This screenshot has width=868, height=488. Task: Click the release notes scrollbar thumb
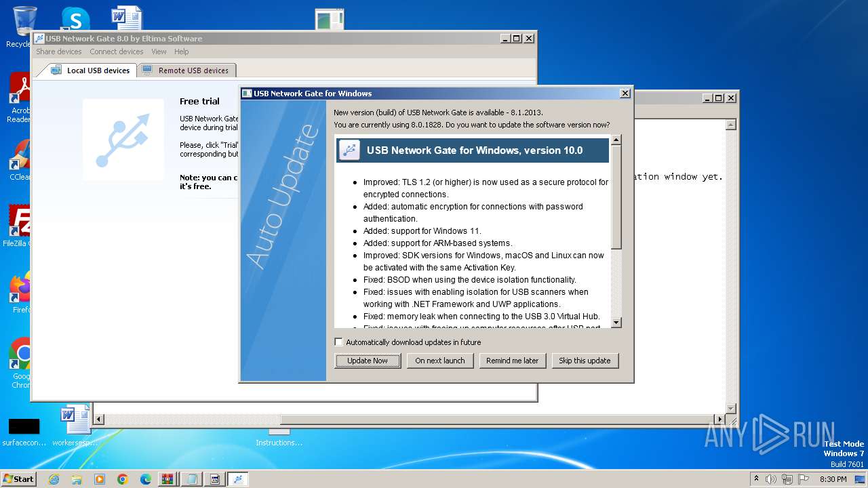(x=616, y=197)
